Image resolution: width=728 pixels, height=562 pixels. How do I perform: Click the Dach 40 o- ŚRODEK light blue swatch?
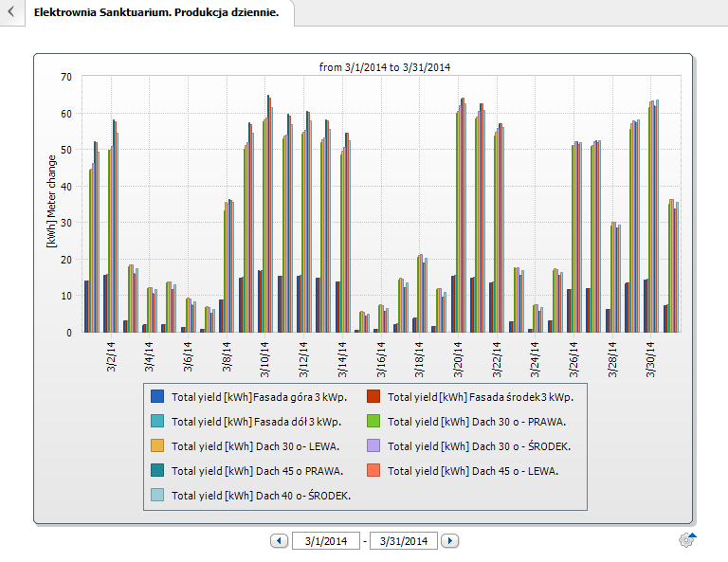pyautogui.click(x=157, y=495)
